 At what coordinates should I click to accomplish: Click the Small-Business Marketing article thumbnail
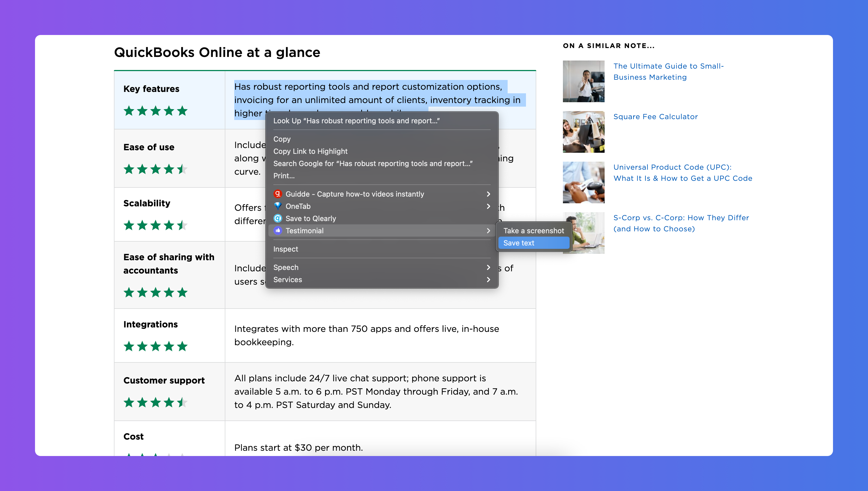click(x=583, y=81)
